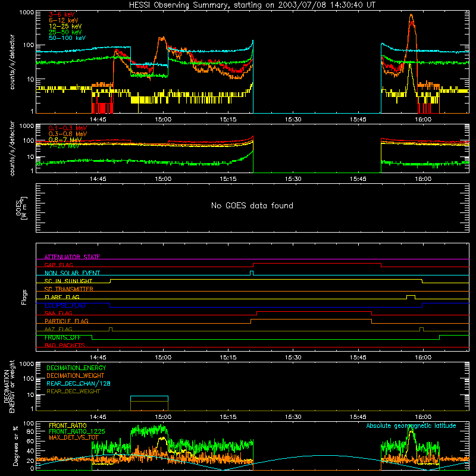This screenshot has width=476, height=476.
Task: Select the 50-100 keV legend label
Action: pyautogui.click(x=67, y=38)
